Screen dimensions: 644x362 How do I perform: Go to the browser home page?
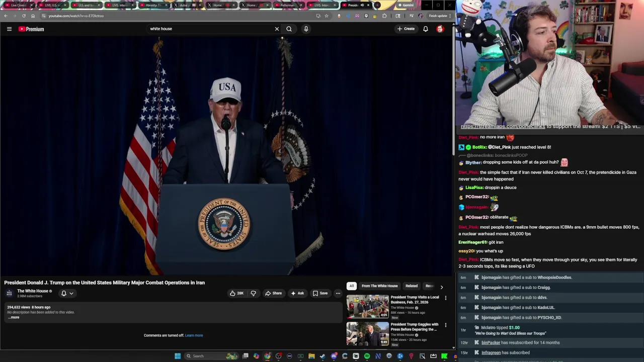[33, 16]
